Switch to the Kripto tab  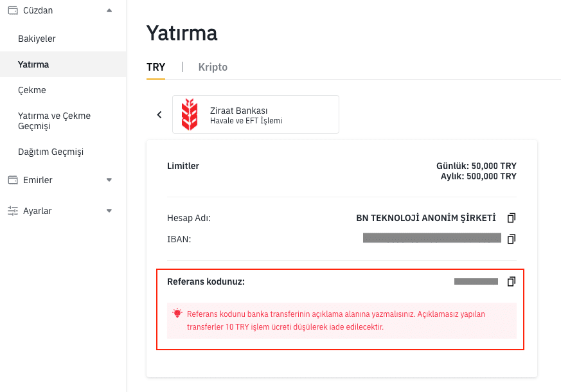(213, 67)
